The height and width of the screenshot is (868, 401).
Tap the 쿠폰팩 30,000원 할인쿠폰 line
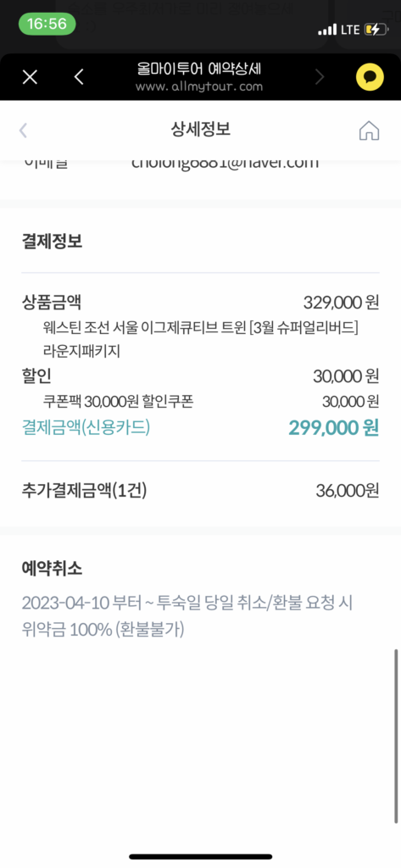point(118,401)
